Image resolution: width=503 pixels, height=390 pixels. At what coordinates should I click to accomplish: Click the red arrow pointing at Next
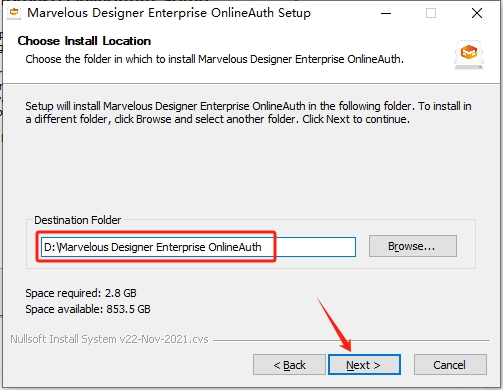(334, 324)
